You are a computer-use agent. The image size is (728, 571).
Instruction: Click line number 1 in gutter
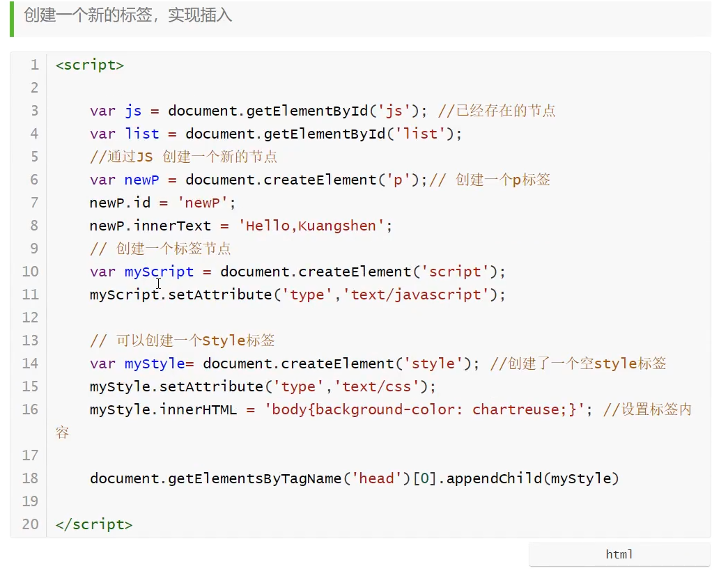click(x=34, y=65)
